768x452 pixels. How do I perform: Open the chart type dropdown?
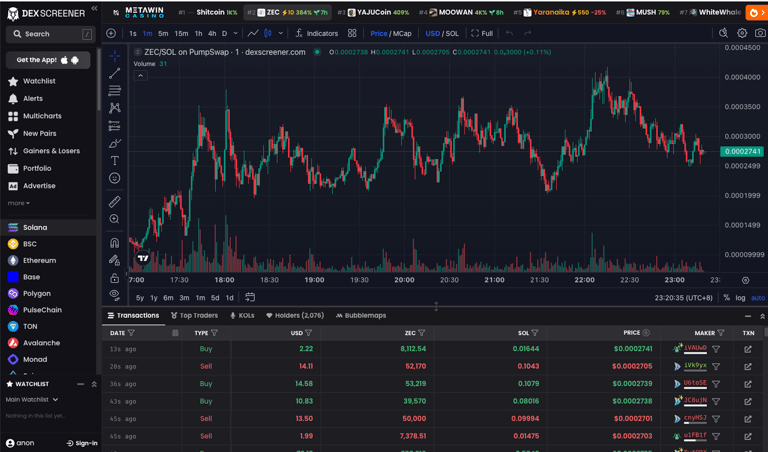point(267,33)
